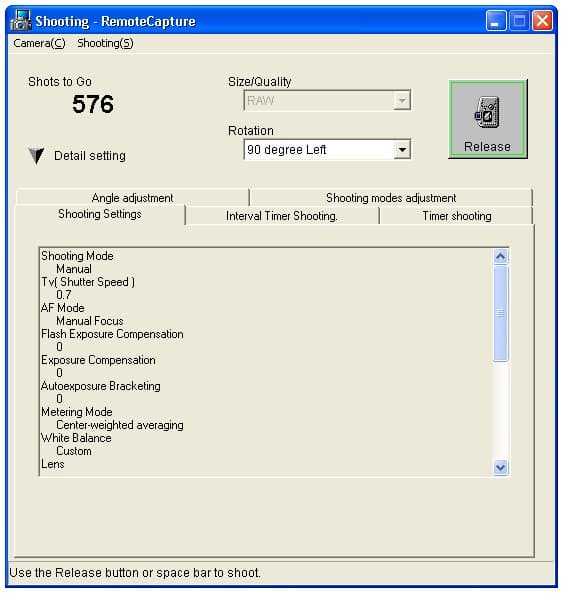Select the Tv( Shutter Speed ) entry

[x=88, y=282]
